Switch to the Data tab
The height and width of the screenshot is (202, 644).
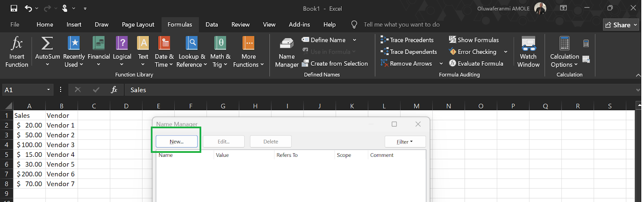[x=212, y=25]
